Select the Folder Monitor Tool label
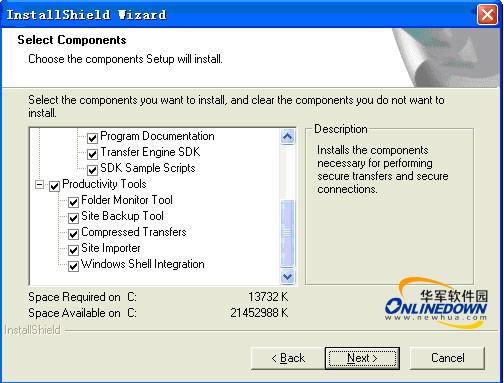504x383 pixels. (x=127, y=200)
